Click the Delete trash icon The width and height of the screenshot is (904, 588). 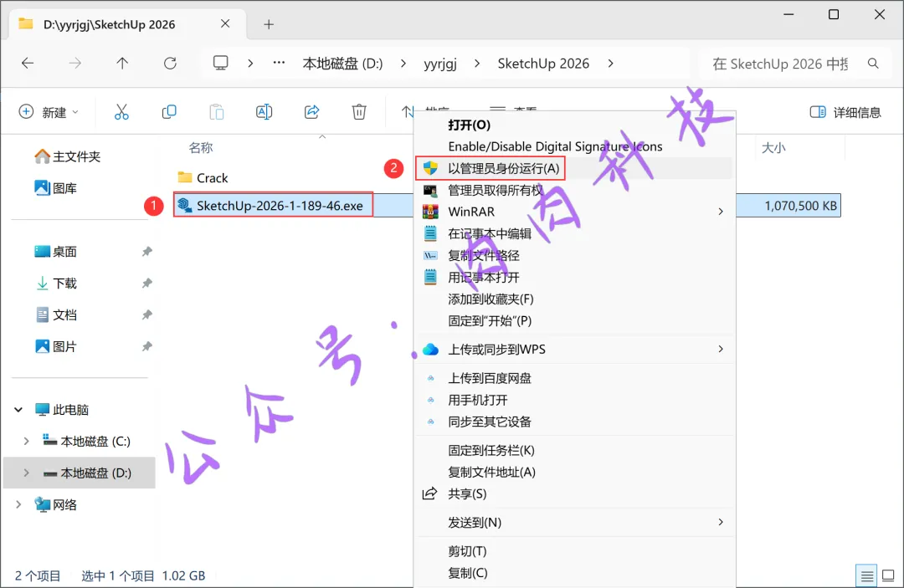click(359, 112)
